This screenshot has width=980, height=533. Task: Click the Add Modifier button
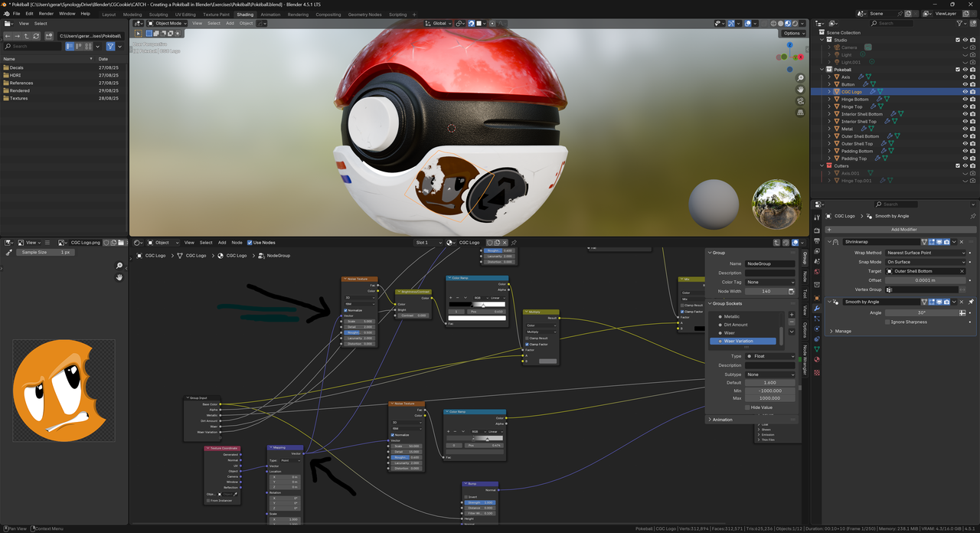[903, 230]
